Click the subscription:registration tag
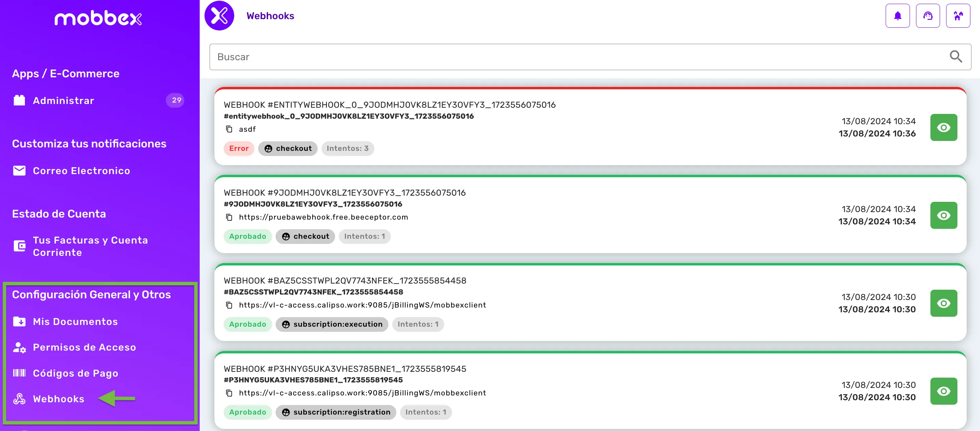The height and width of the screenshot is (431, 980). click(x=335, y=412)
